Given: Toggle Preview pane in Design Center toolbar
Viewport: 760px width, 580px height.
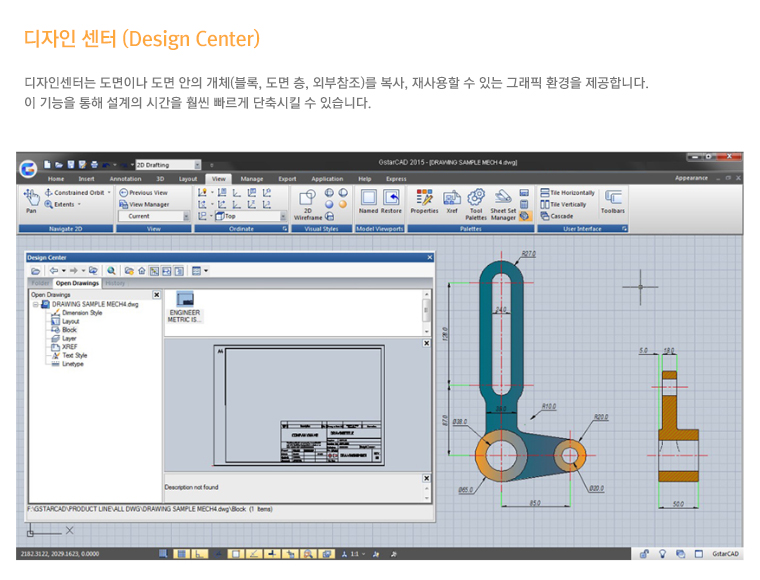Looking at the screenshot, I should point(166,270).
